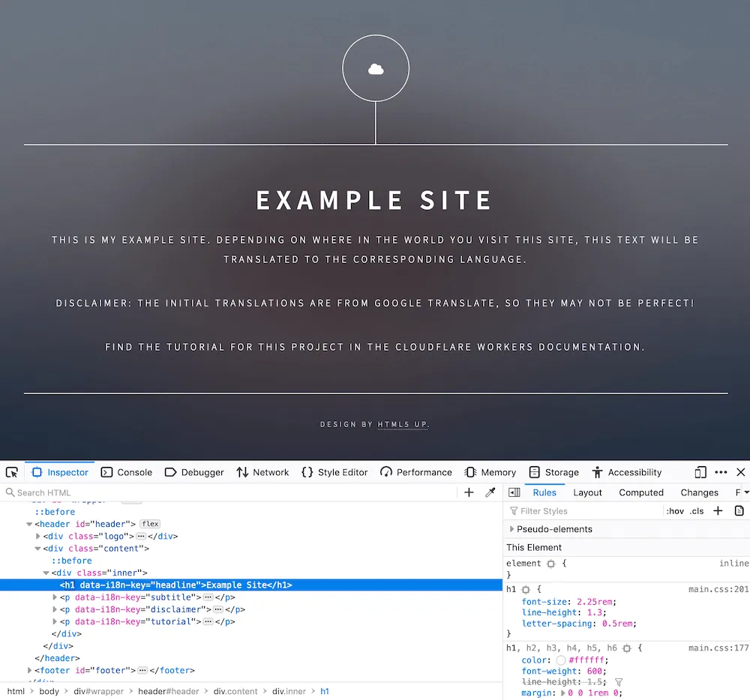Expand the Pseudo-elements section
Viewport: 750px width, 700px height.
pos(512,529)
